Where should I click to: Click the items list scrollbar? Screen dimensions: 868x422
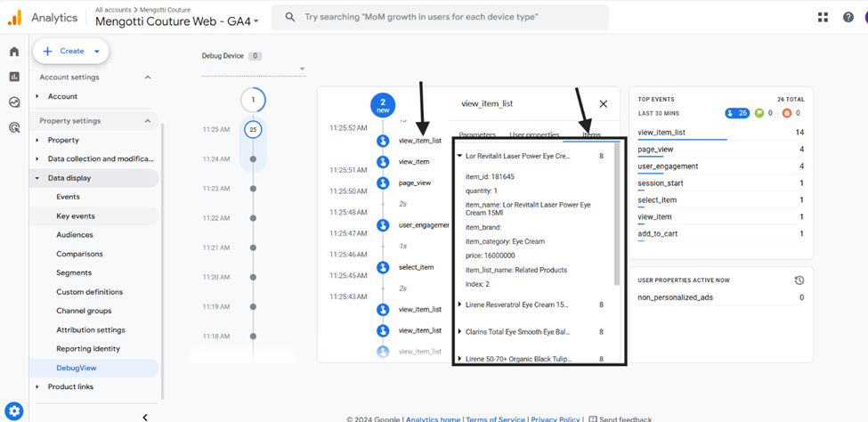[617, 214]
